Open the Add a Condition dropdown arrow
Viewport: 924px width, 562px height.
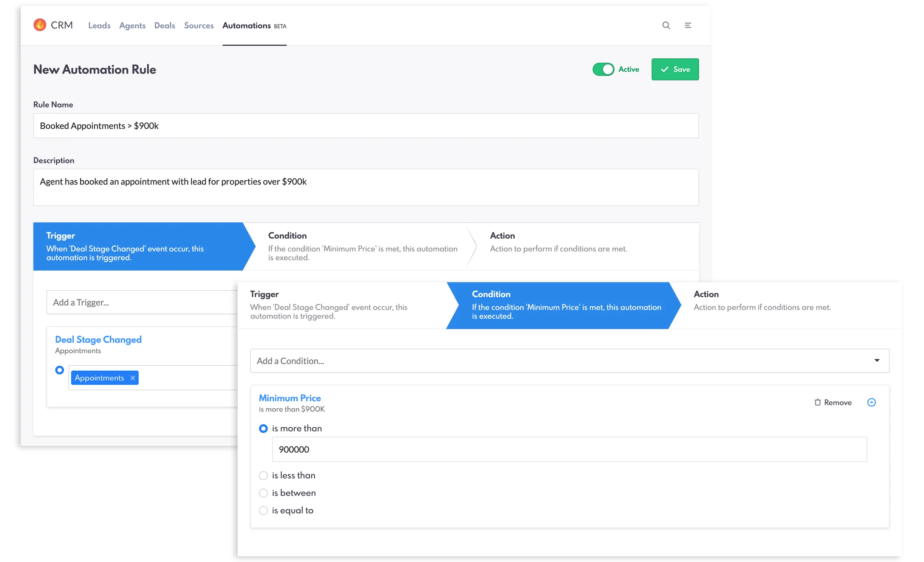click(x=877, y=361)
